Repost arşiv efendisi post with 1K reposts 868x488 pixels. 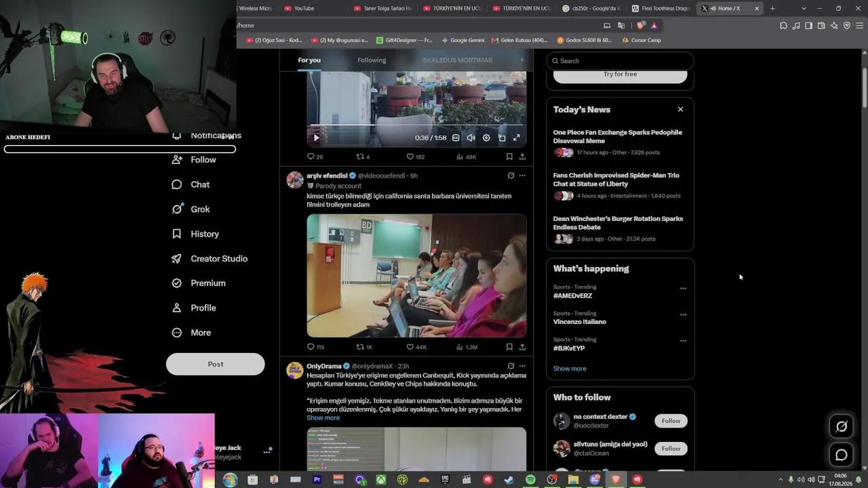click(365, 347)
